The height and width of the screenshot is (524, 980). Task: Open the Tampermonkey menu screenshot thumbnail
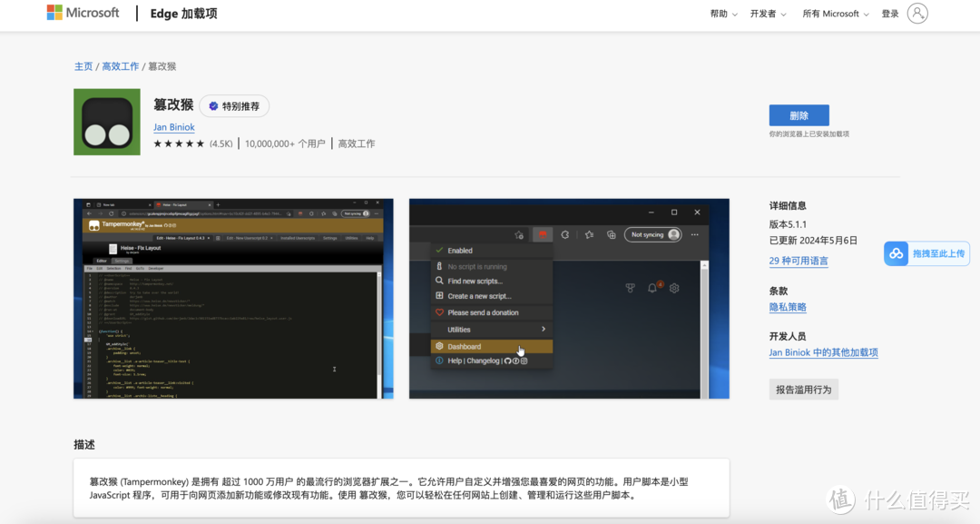[x=569, y=299]
